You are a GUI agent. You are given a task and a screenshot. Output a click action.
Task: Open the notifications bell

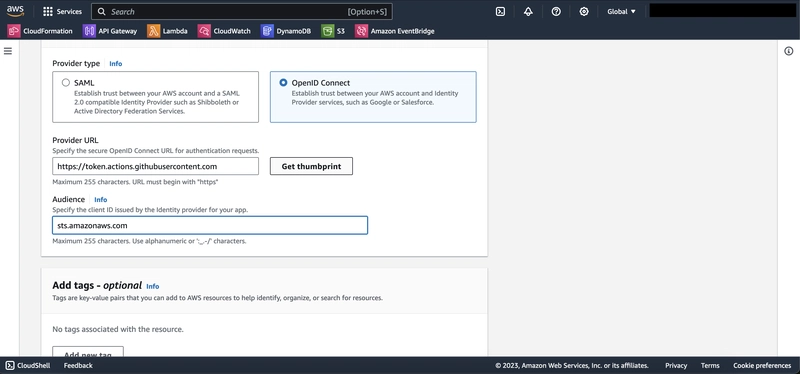(529, 11)
